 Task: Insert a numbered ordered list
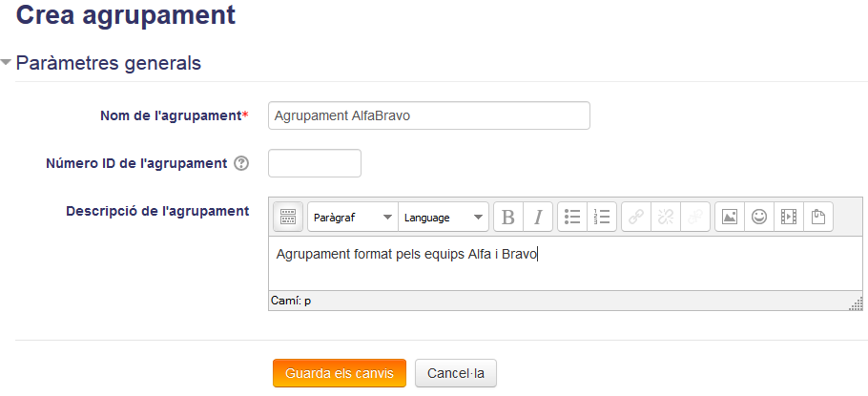pos(602,217)
